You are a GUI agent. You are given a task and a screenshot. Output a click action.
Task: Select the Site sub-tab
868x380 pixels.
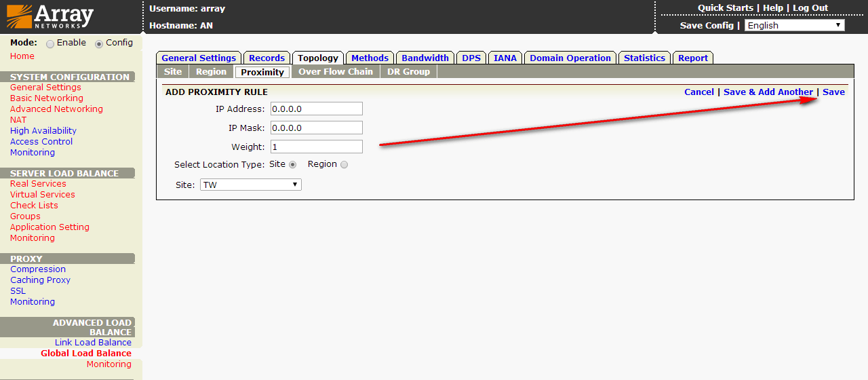pos(173,71)
